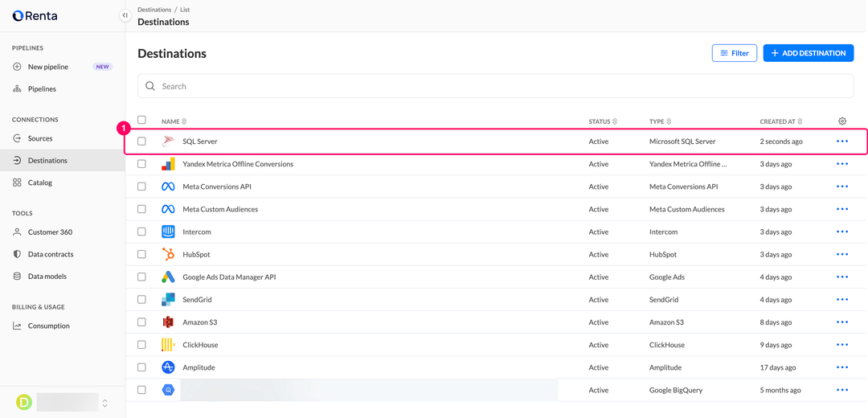The width and height of the screenshot is (868, 418).
Task: Open Amplitude row actions menu
Action: [842, 367]
